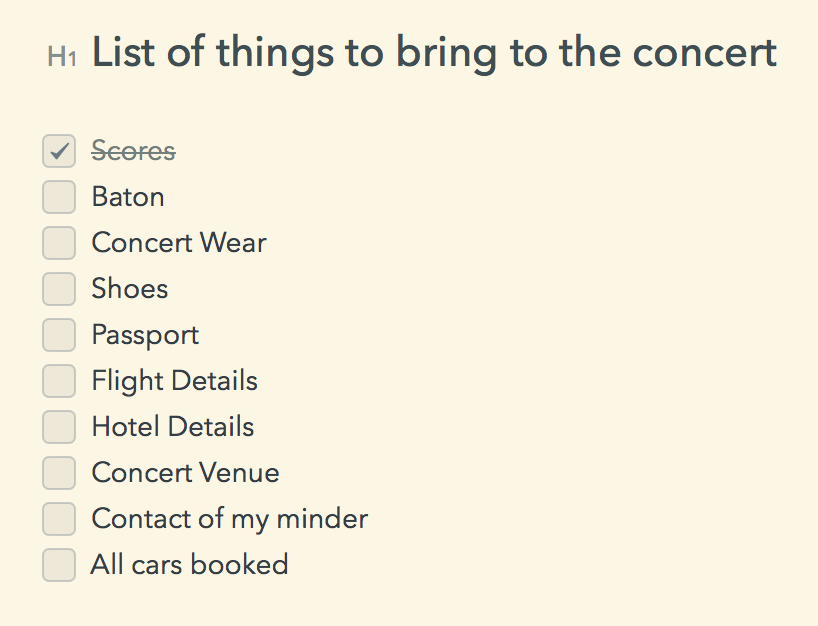Check the All cars booked checkbox

[x=59, y=564]
